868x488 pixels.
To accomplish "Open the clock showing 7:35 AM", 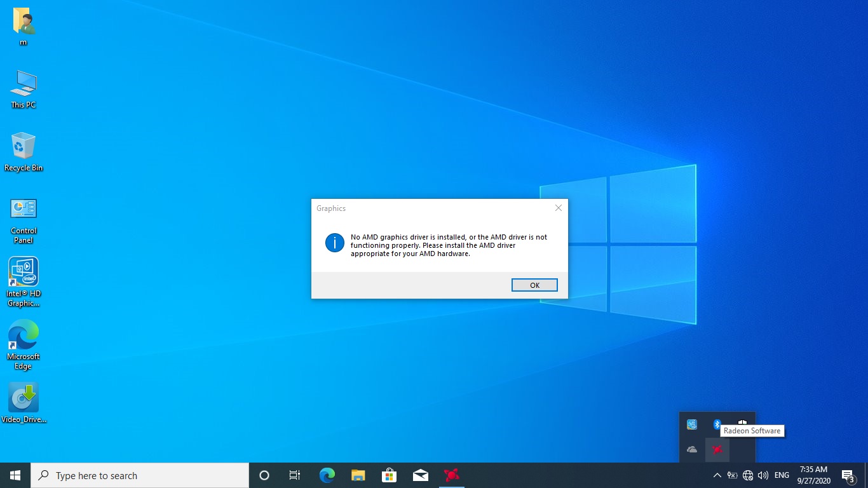I will (x=813, y=475).
